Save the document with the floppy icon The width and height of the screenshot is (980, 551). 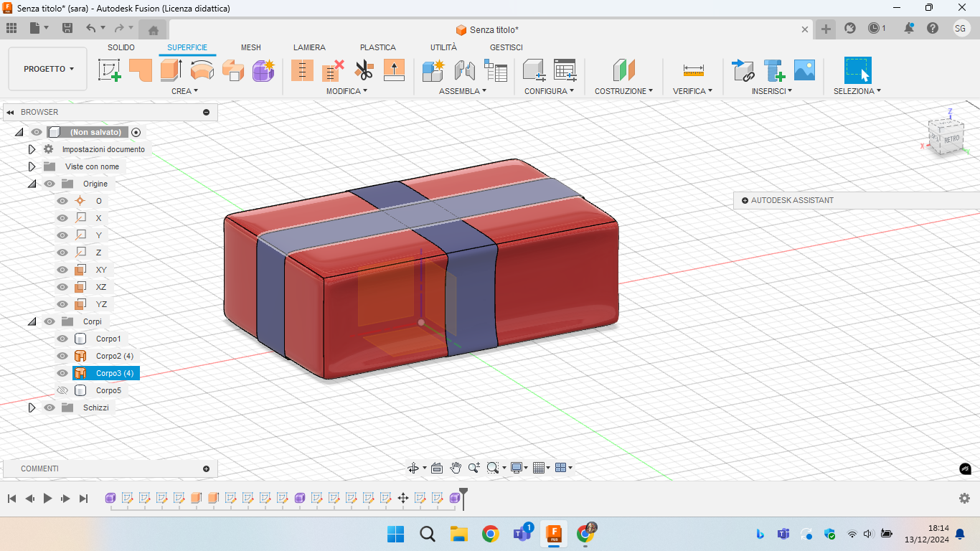pos(67,28)
